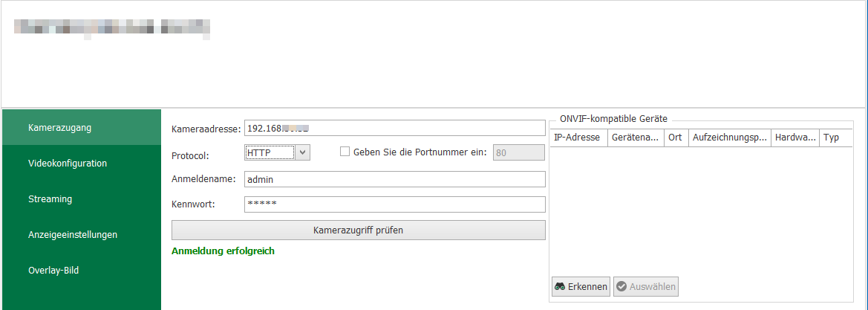868x310 pixels.
Task: Click the port number field showing 80
Action: [x=518, y=152]
